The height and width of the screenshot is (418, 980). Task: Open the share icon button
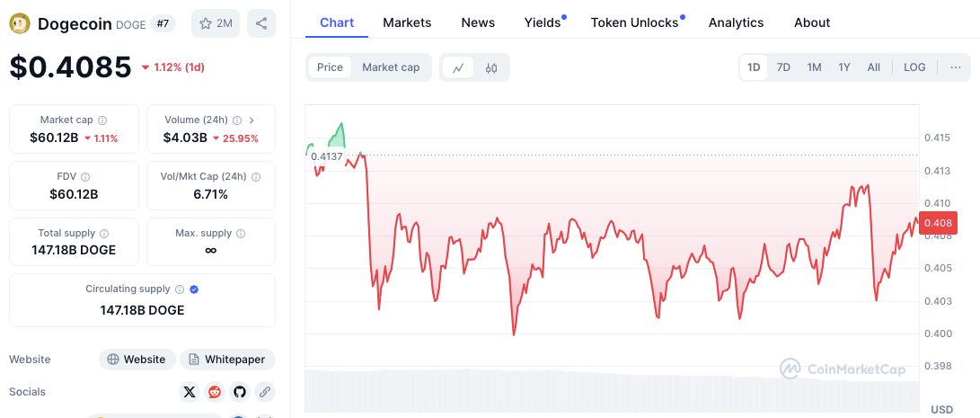click(261, 23)
